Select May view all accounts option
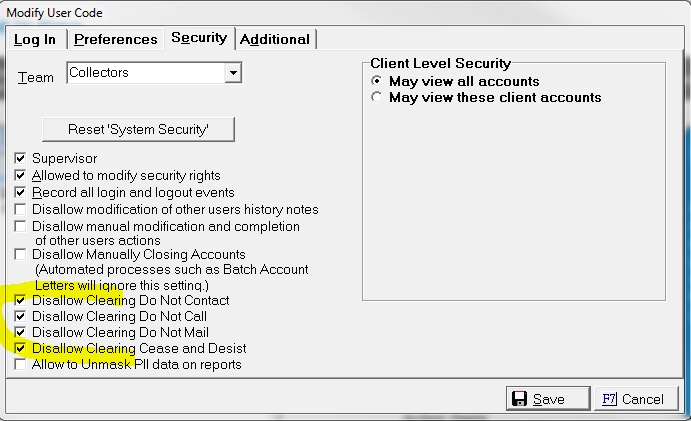 coord(377,81)
